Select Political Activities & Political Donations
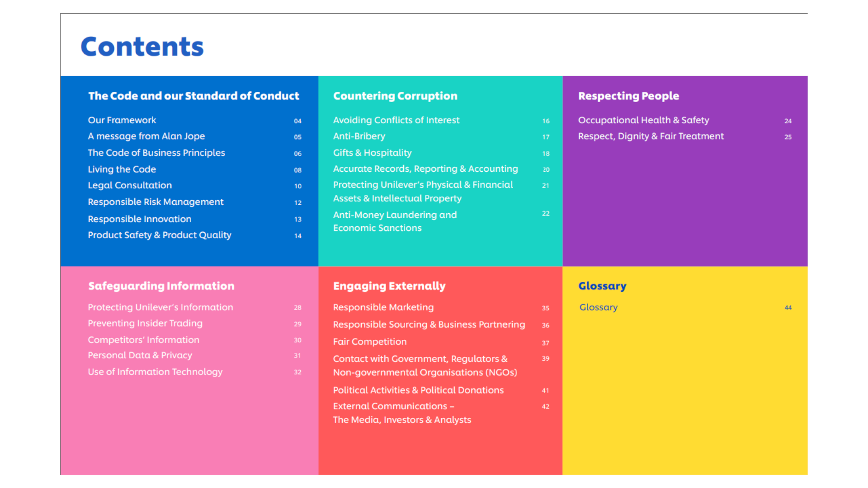Viewport: 868px width, 488px height. coord(418,390)
